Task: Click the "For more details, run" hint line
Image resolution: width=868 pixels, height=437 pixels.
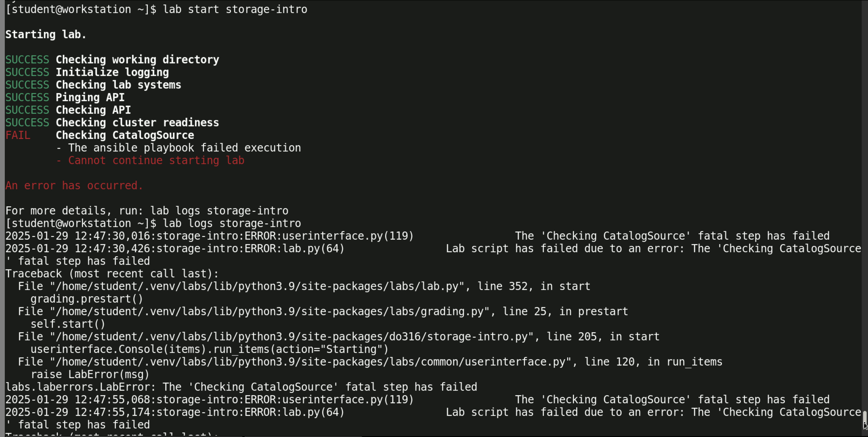Action: pyautogui.click(x=147, y=211)
